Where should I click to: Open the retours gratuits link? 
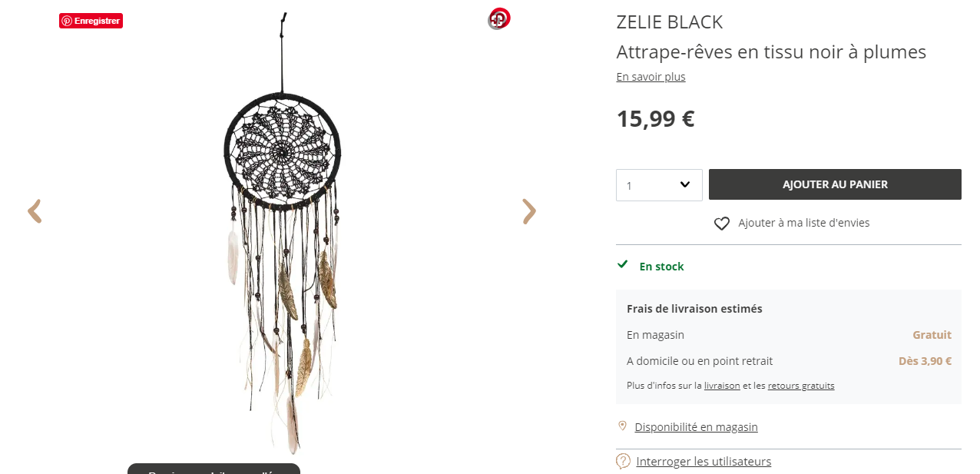(x=801, y=386)
